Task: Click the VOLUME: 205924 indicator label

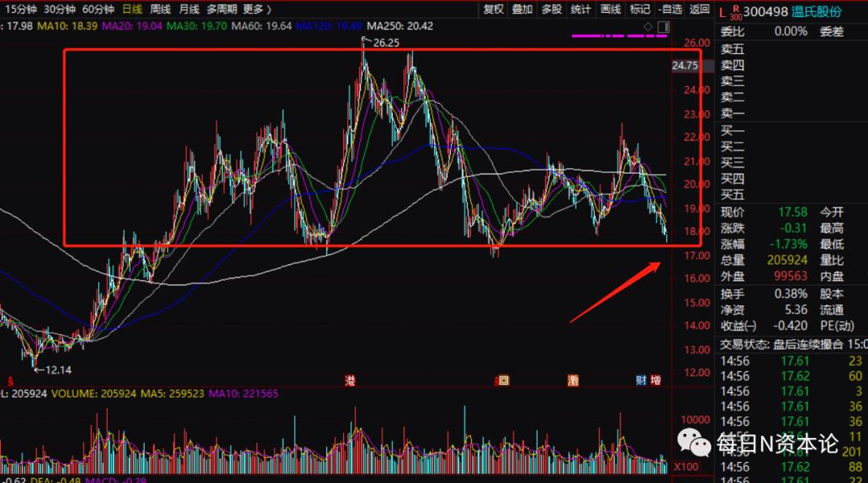Action: 93,394
